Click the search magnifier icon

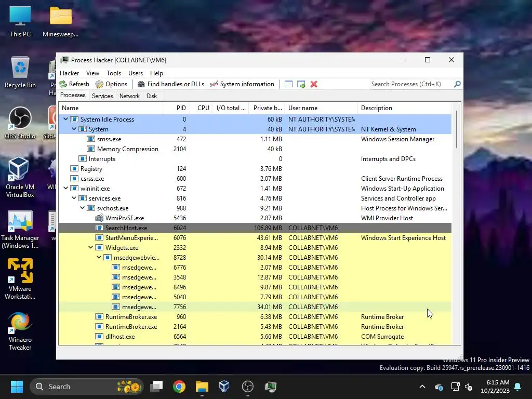[x=457, y=84]
